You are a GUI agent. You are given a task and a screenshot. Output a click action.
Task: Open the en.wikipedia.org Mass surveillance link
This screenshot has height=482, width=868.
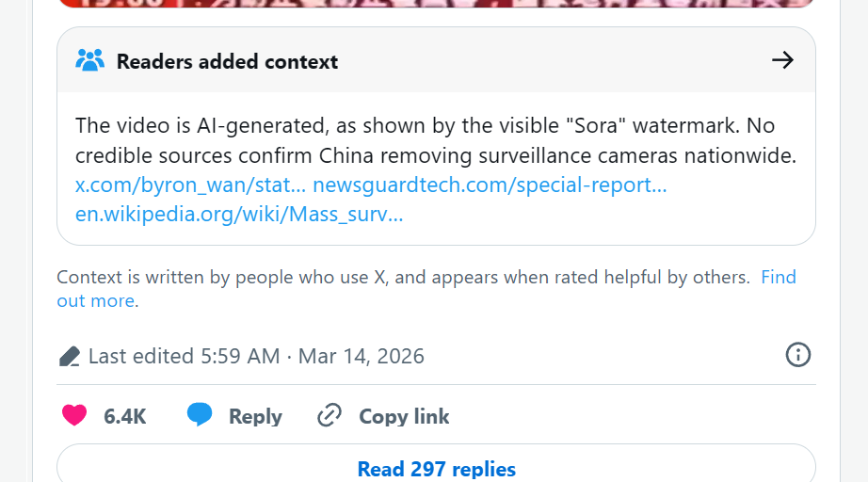coord(239,214)
